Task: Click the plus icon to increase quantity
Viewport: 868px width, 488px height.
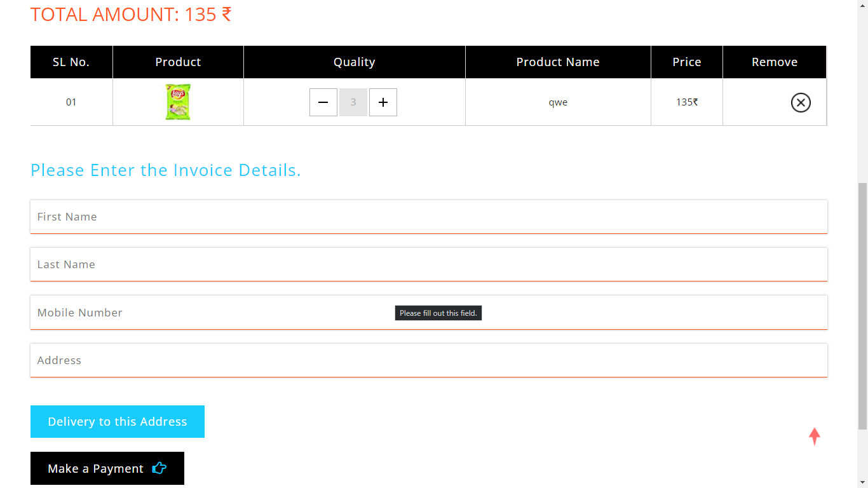Action: coord(383,102)
